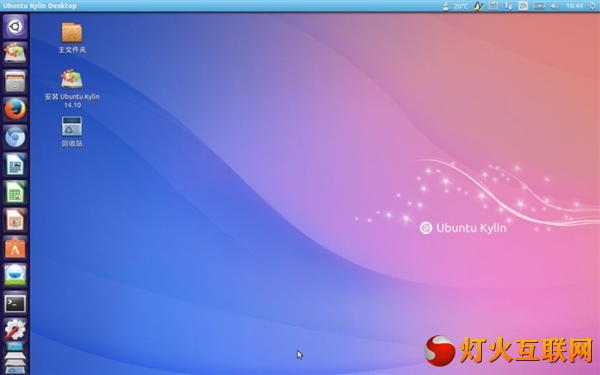Open LibreOffice Calc spreadsheet icon

[x=15, y=192]
